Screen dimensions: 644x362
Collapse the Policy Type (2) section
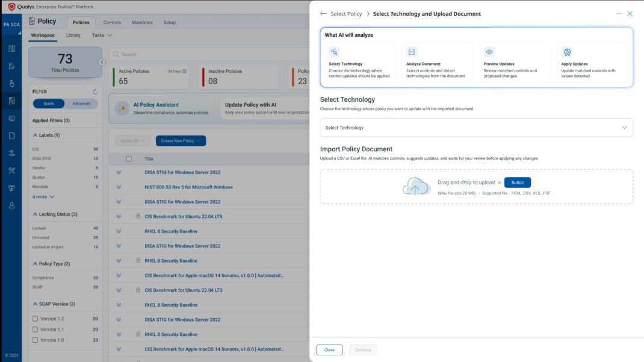pyautogui.click(x=35, y=264)
